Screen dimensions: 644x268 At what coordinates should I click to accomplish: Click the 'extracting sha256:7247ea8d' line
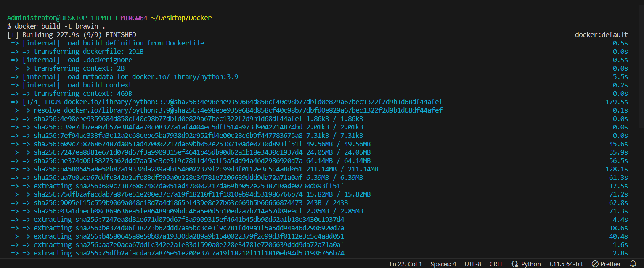point(178,219)
